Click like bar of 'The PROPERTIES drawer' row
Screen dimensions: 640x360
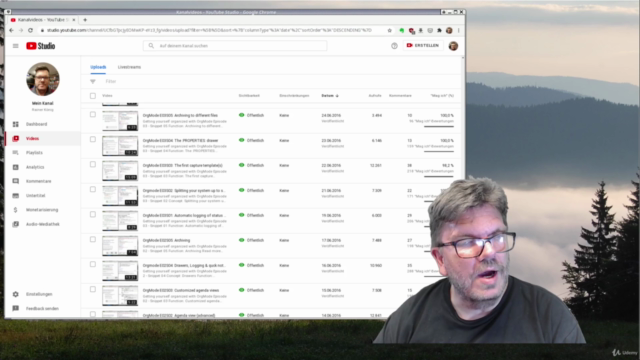point(439,151)
